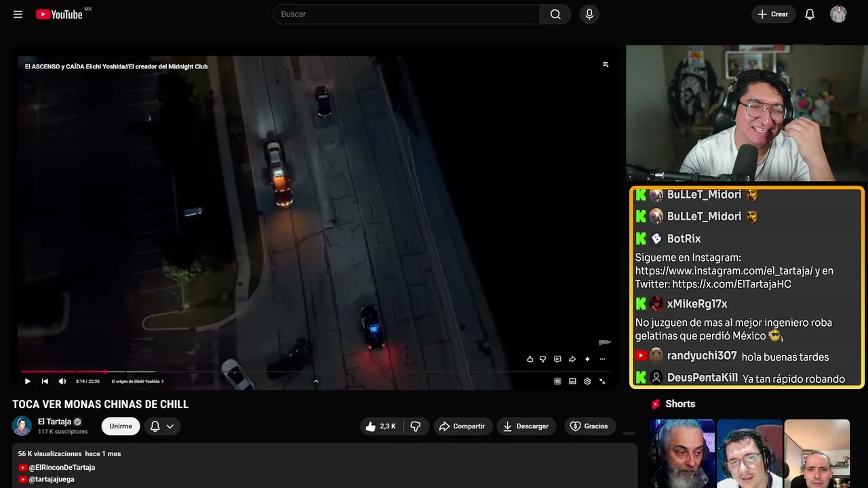
Task: Click the '56 K visualizaciones' description text
Action: [50, 453]
